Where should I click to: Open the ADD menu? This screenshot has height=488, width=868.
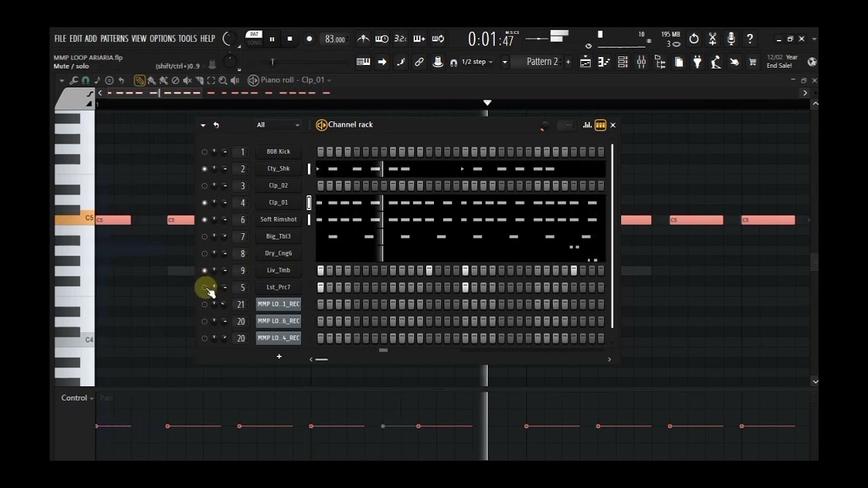[x=91, y=39]
